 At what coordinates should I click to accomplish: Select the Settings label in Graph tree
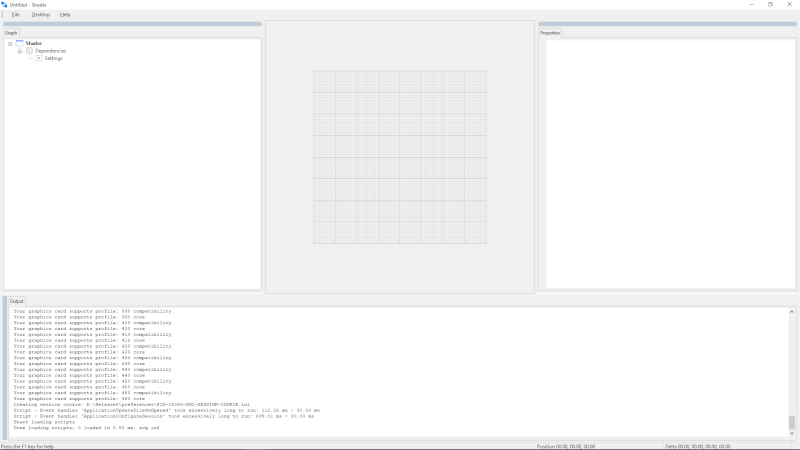point(54,58)
